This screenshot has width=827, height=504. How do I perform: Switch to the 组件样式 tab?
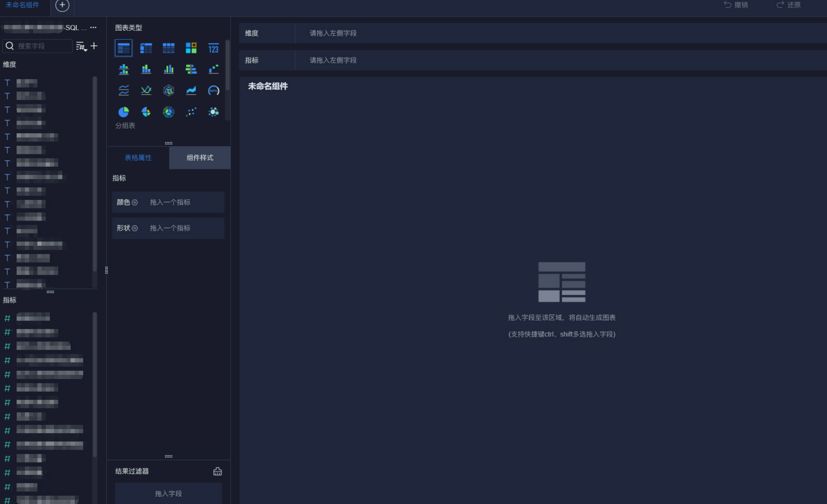pos(200,158)
